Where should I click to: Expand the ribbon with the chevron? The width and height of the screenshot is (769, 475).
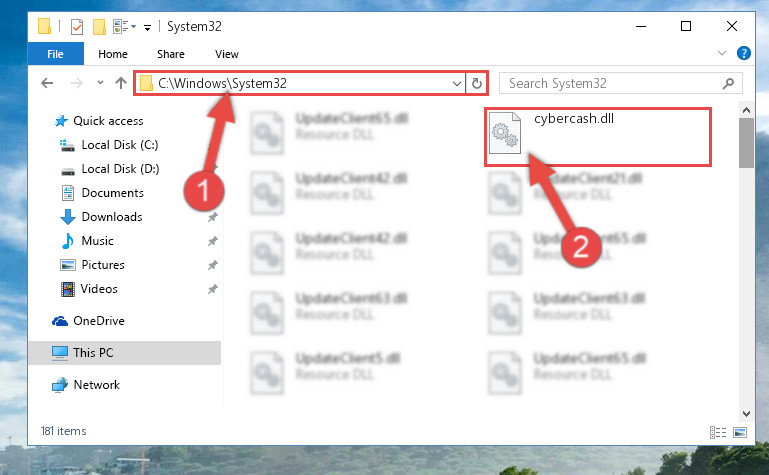pos(721,53)
